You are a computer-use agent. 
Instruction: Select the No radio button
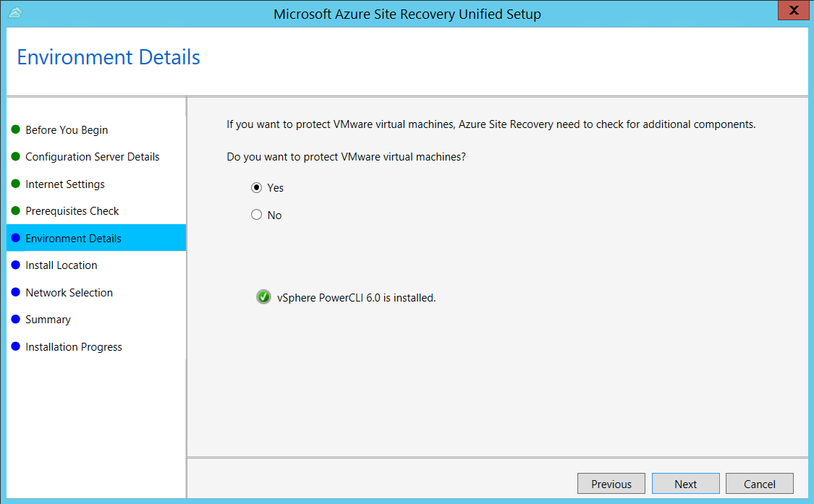pos(257,214)
